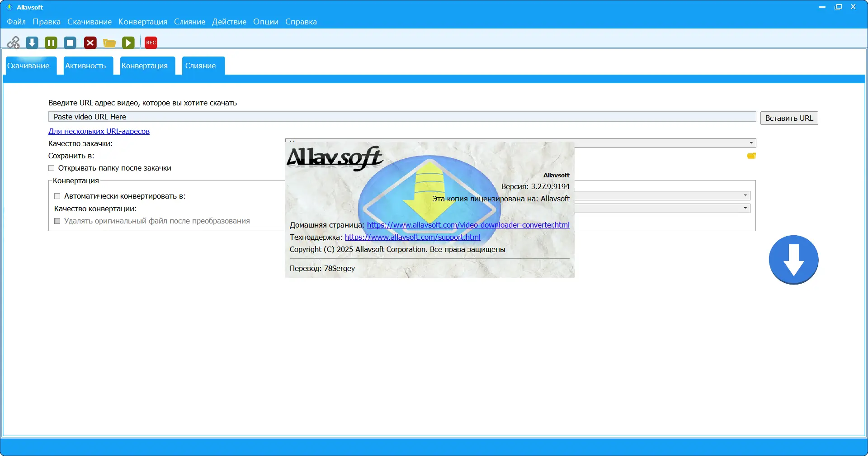Open the Скачивание menu
The image size is (868, 456).
(x=90, y=22)
